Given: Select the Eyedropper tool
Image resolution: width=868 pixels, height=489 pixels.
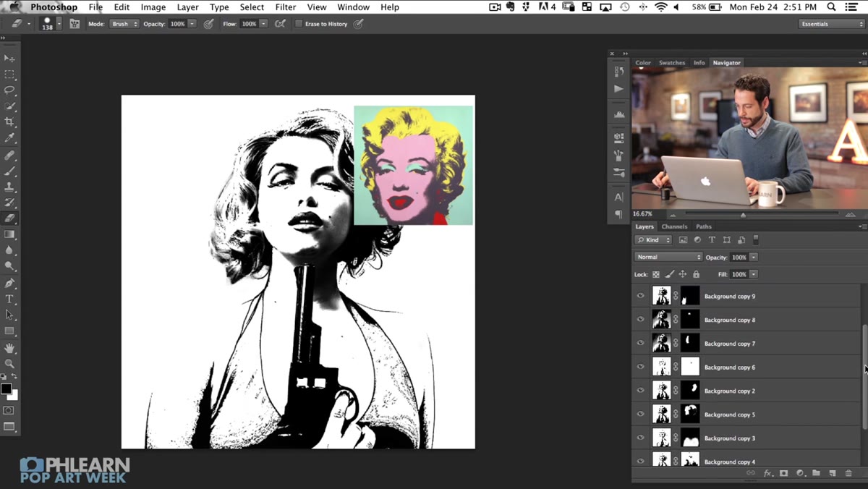Looking at the screenshot, I should click(x=9, y=138).
